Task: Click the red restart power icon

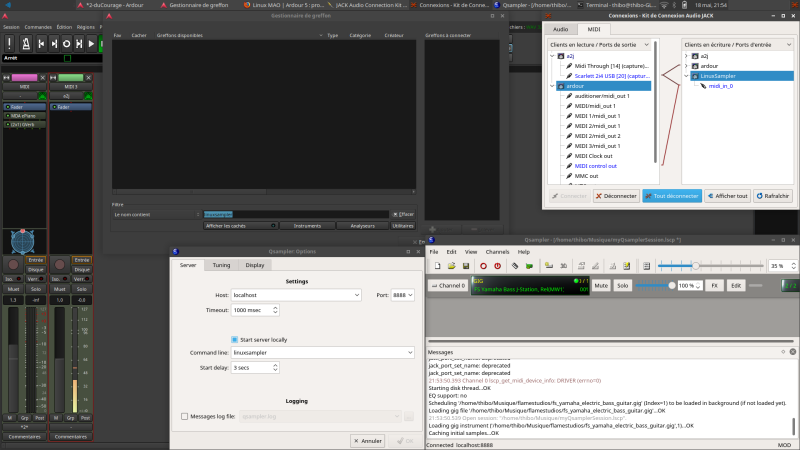Action: click(498, 266)
